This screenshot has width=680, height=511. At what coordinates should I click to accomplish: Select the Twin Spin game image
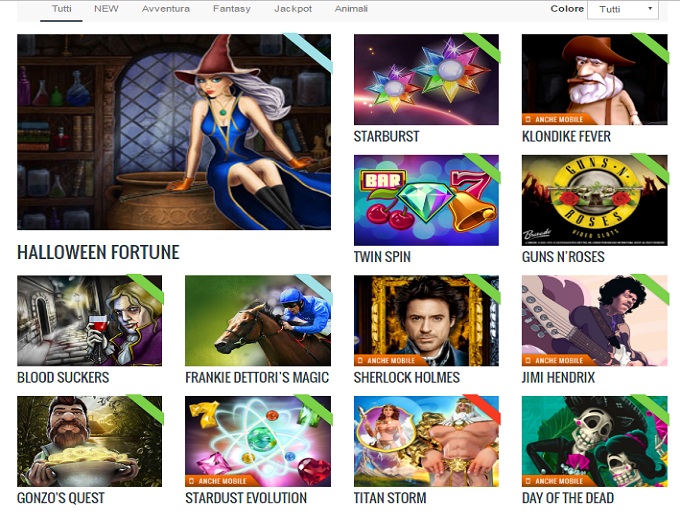pyautogui.click(x=426, y=200)
